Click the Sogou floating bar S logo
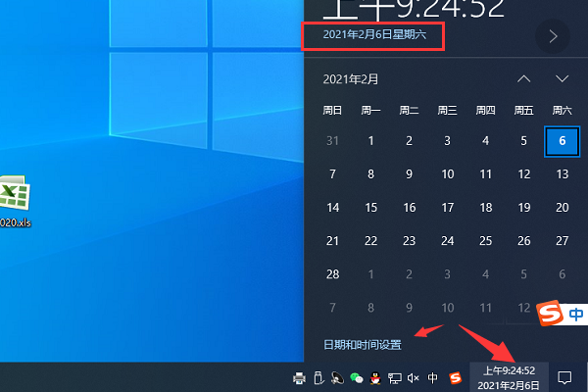 (x=551, y=314)
